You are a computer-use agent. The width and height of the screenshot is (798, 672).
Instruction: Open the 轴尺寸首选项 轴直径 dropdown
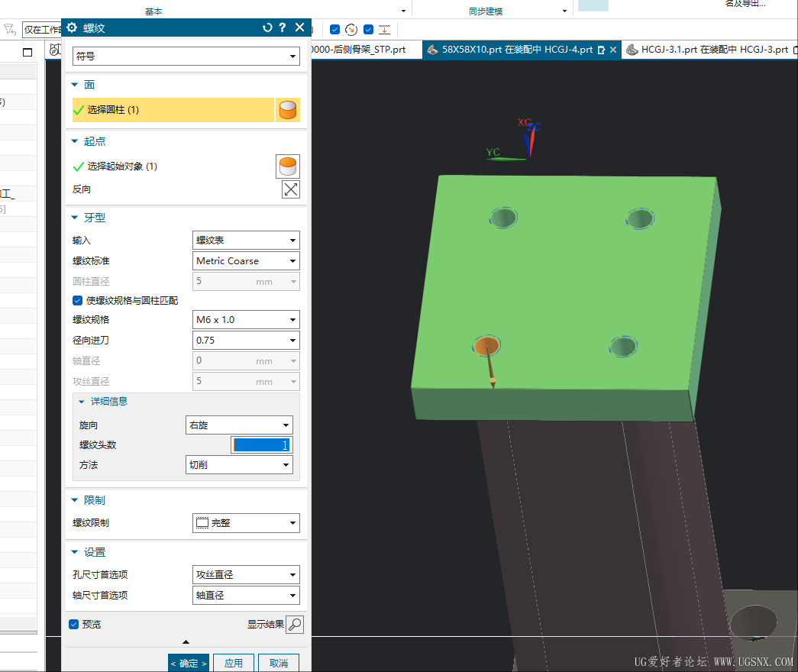(x=247, y=595)
